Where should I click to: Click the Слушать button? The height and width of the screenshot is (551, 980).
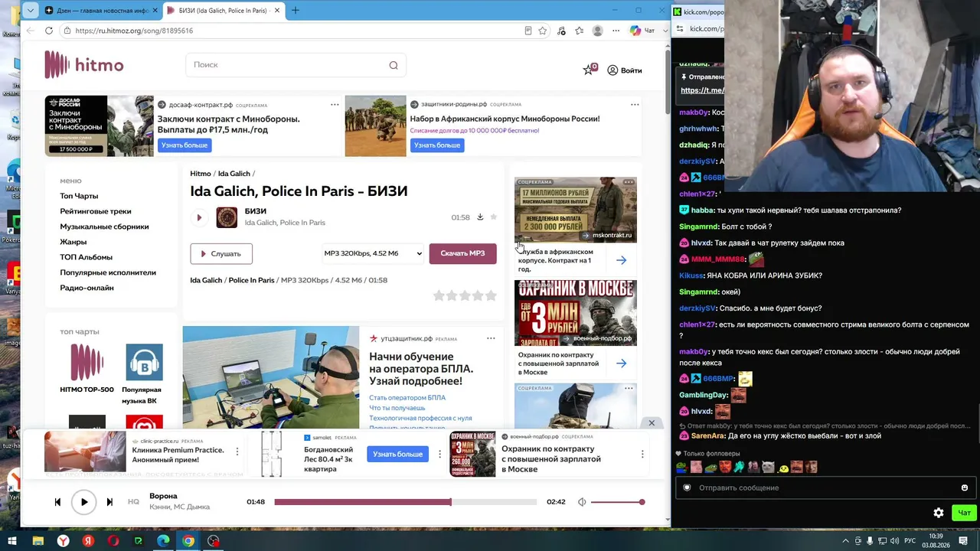(221, 253)
